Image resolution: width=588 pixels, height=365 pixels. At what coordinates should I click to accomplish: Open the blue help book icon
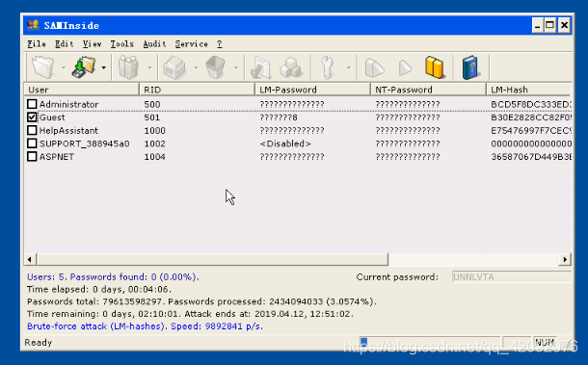click(470, 67)
